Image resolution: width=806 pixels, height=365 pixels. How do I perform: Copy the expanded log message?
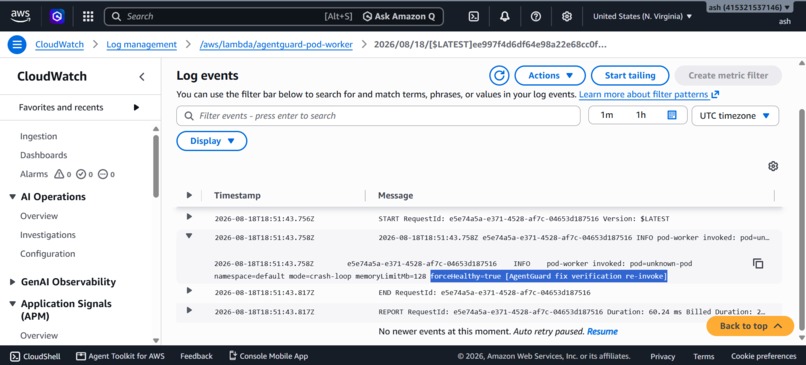[758, 264]
